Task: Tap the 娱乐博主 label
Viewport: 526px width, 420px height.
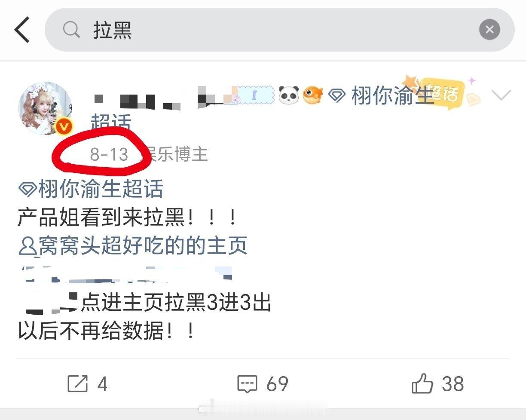Action: point(176,154)
